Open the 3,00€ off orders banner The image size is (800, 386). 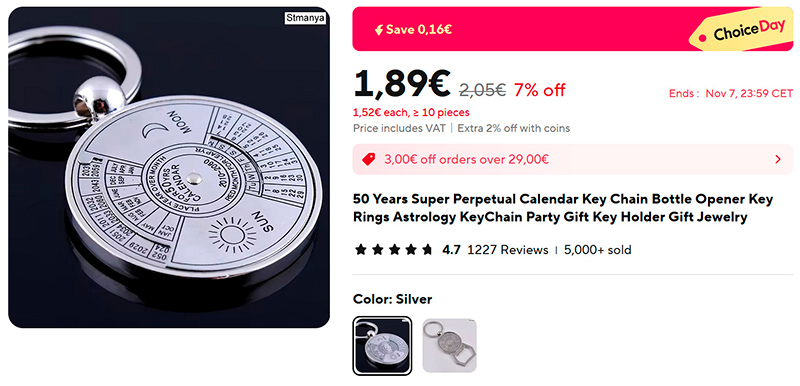click(572, 160)
